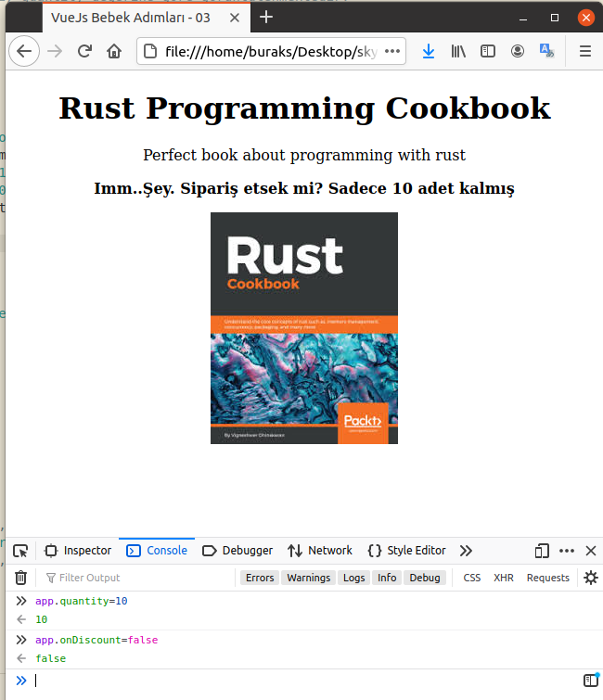Image resolution: width=603 pixels, height=700 pixels.
Task: Open console settings gear icon
Action: 591,578
